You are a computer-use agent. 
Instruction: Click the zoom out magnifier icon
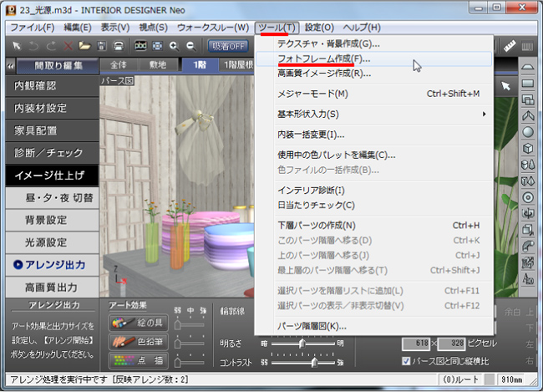pyautogui.click(x=190, y=46)
